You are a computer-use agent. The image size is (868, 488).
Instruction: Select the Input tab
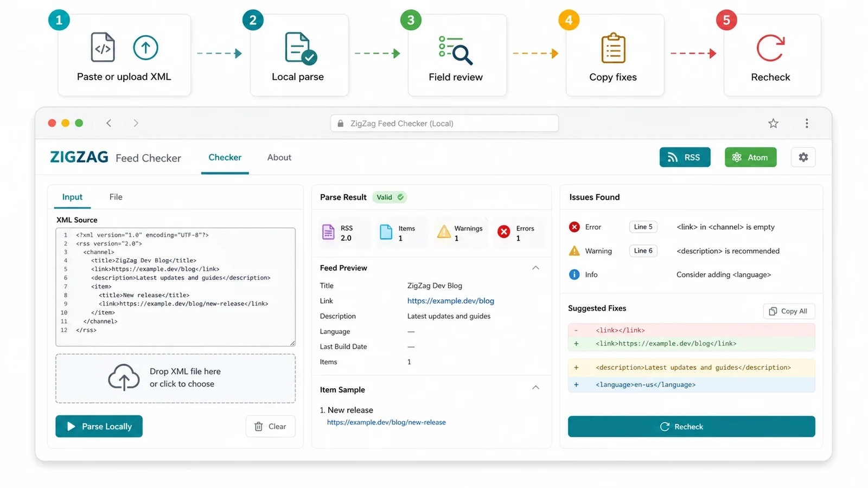coord(72,197)
